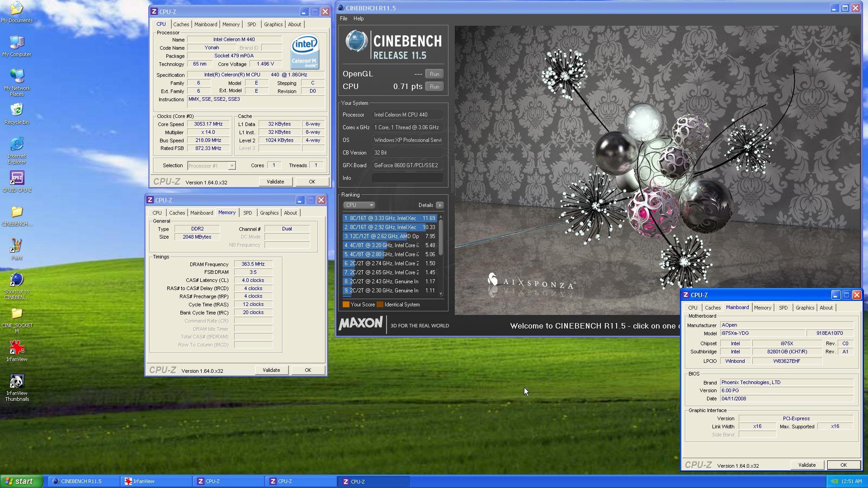
Task: Run the CPU benchmark
Action: [x=434, y=87]
